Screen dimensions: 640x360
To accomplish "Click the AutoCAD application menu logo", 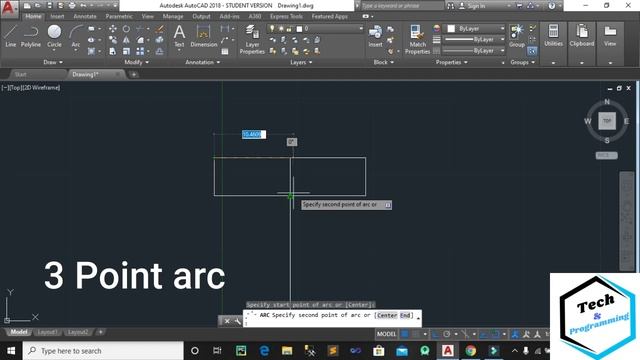I will click(x=9, y=8).
